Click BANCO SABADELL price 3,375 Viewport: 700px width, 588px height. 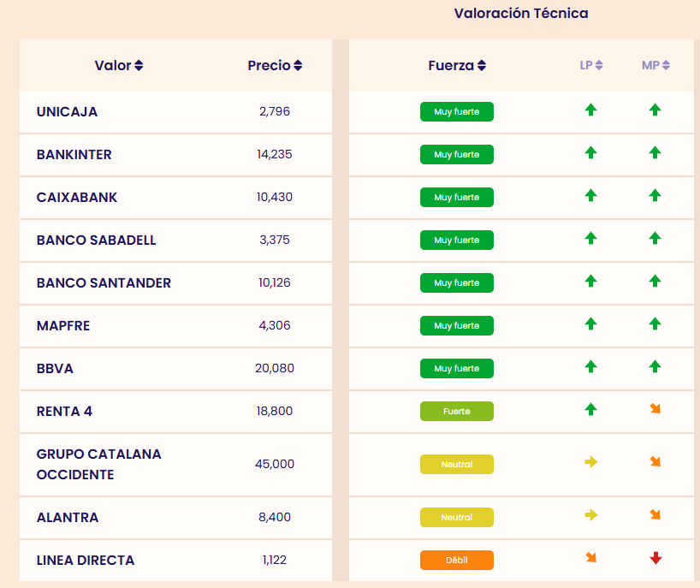pyautogui.click(x=275, y=241)
